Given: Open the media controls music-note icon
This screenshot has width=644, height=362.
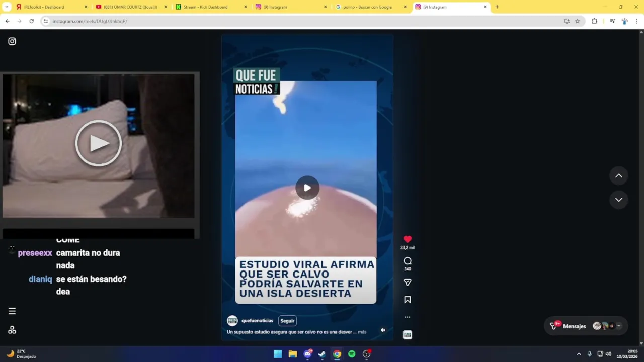Looking at the screenshot, I should pos(612,21).
